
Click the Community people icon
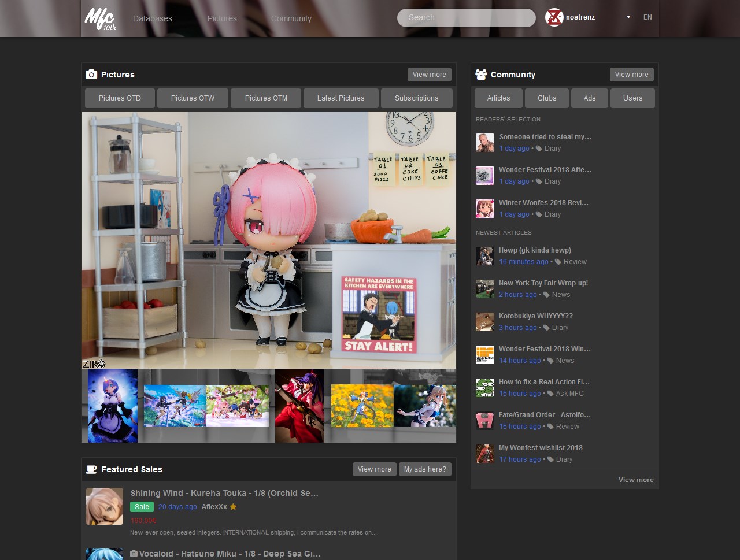click(x=481, y=75)
